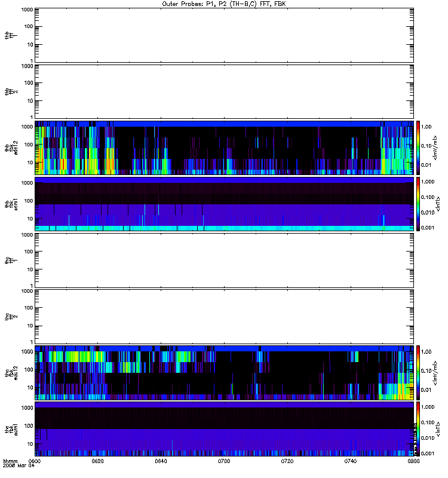Select the empty thb fff 2 plot panel
Image resolution: width=448 pixels, height=478 pixels.
tap(225, 91)
